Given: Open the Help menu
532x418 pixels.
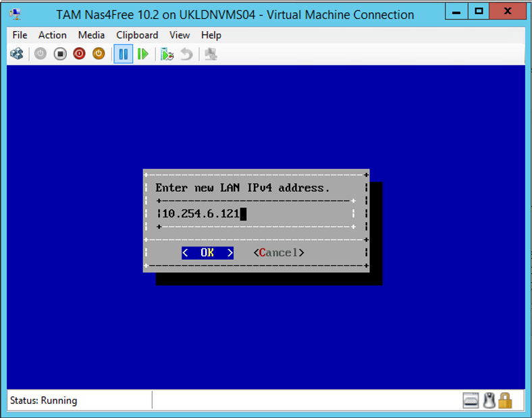Looking at the screenshot, I should [x=211, y=35].
